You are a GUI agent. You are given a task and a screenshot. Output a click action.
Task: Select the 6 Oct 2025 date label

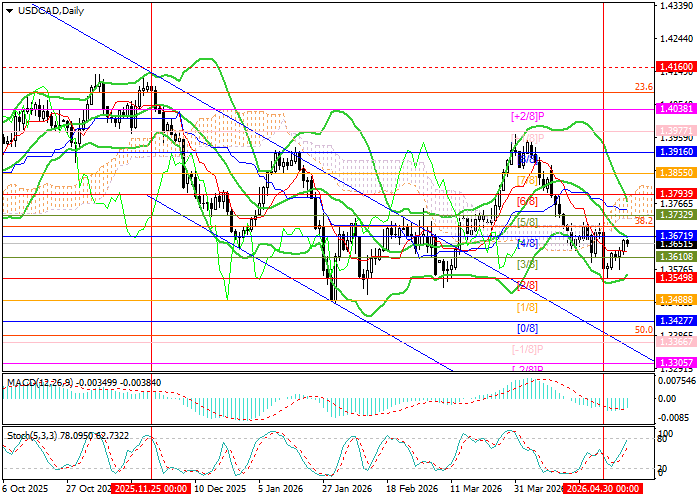point(25,488)
